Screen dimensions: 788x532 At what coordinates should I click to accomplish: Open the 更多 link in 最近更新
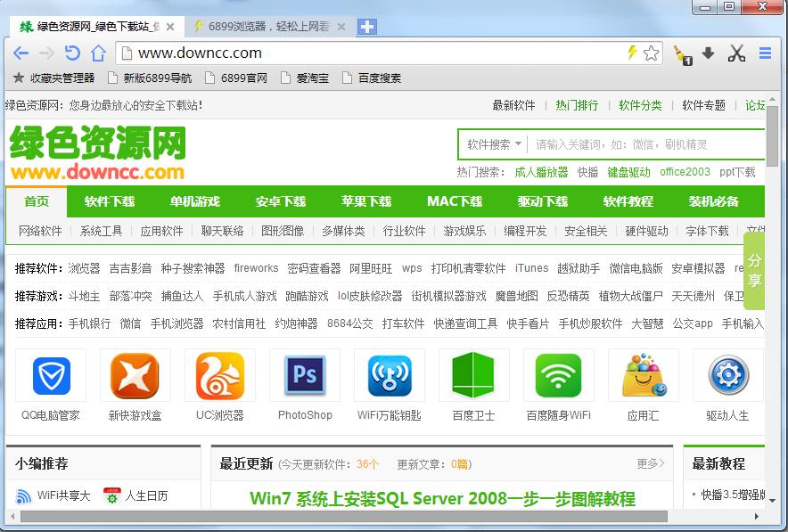click(x=651, y=463)
